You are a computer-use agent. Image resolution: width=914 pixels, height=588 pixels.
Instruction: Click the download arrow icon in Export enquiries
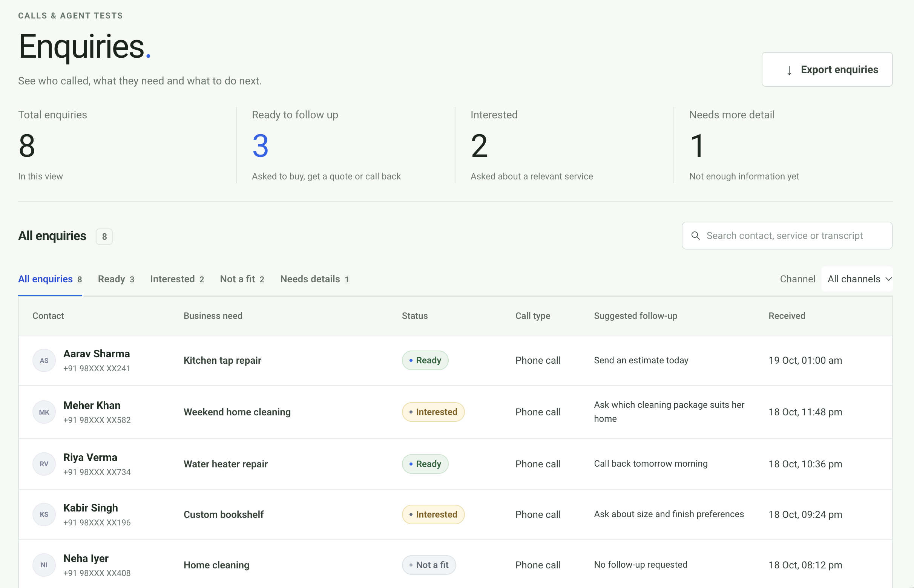tap(789, 70)
